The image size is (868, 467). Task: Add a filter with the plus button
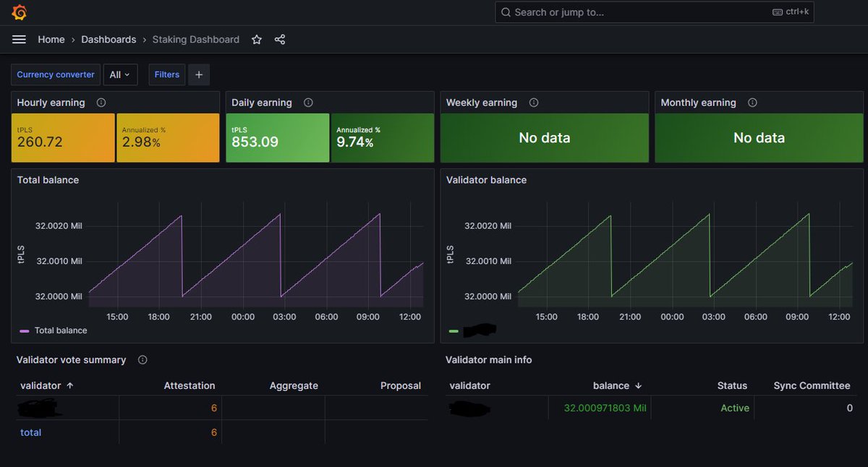tap(199, 74)
